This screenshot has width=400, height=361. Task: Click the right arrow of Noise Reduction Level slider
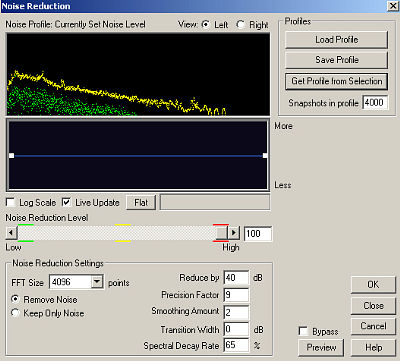[x=234, y=233]
